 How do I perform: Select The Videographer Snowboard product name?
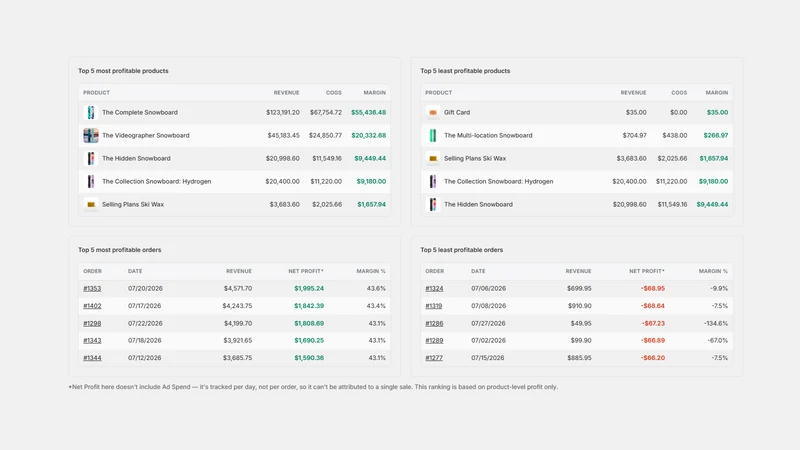click(145, 135)
